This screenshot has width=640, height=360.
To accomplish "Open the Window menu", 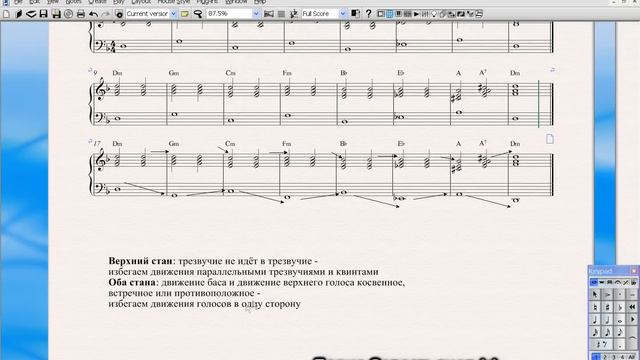I will click(236, 2).
